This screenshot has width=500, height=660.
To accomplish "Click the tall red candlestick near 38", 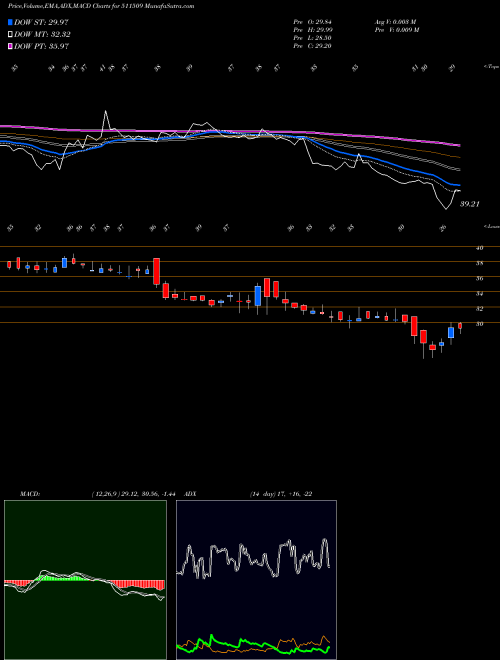I will pyautogui.click(x=156, y=271).
